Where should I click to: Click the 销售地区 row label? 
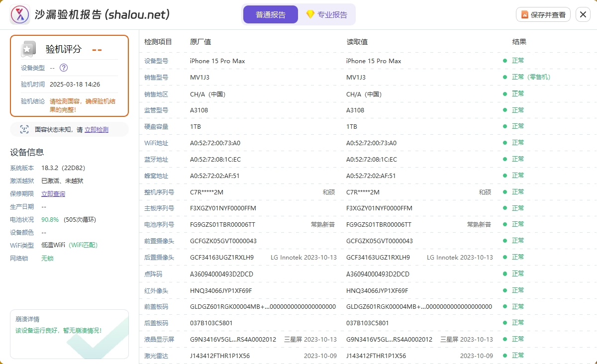(x=156, y=93)
